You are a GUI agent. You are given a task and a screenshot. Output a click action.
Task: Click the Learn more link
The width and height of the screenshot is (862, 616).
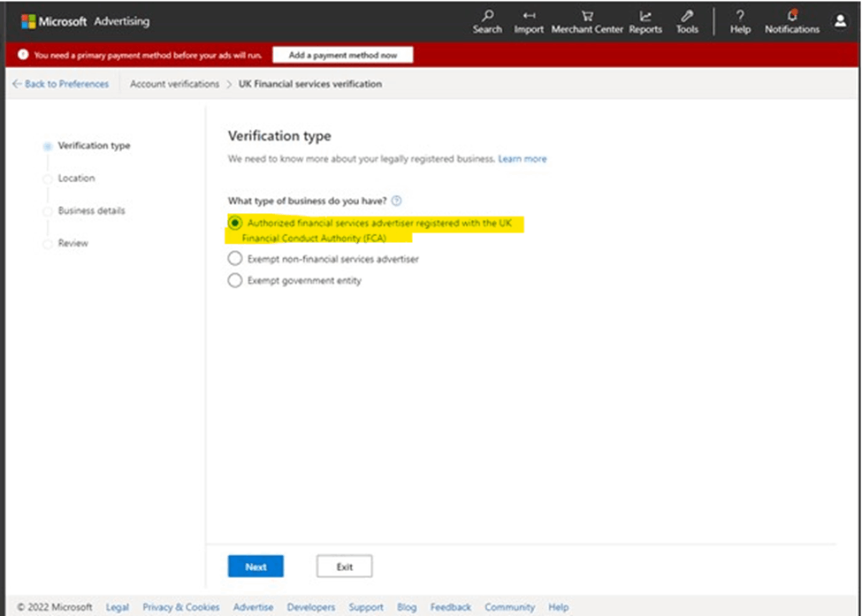pos(523,159)
